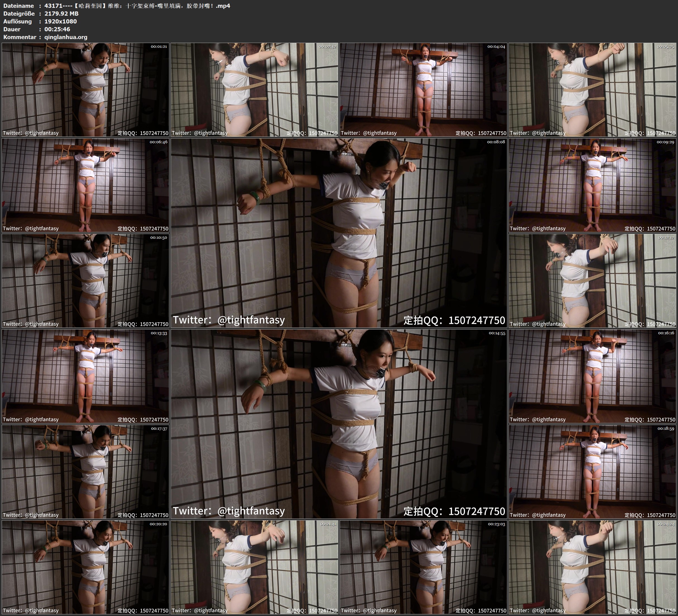
Task: Select the frame timestamped 00:06:46
Action: pos(85,185)
